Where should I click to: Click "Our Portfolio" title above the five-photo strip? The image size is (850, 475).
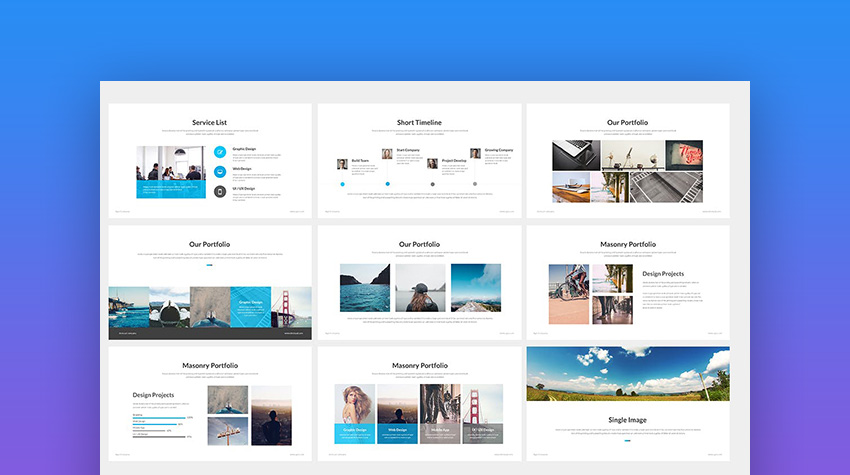coord(209,245)
